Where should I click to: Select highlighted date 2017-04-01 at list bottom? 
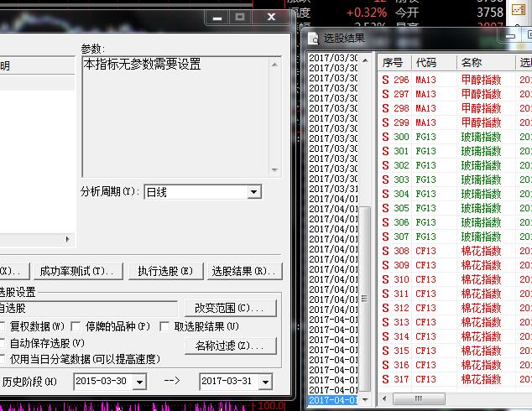pos(333,400)
